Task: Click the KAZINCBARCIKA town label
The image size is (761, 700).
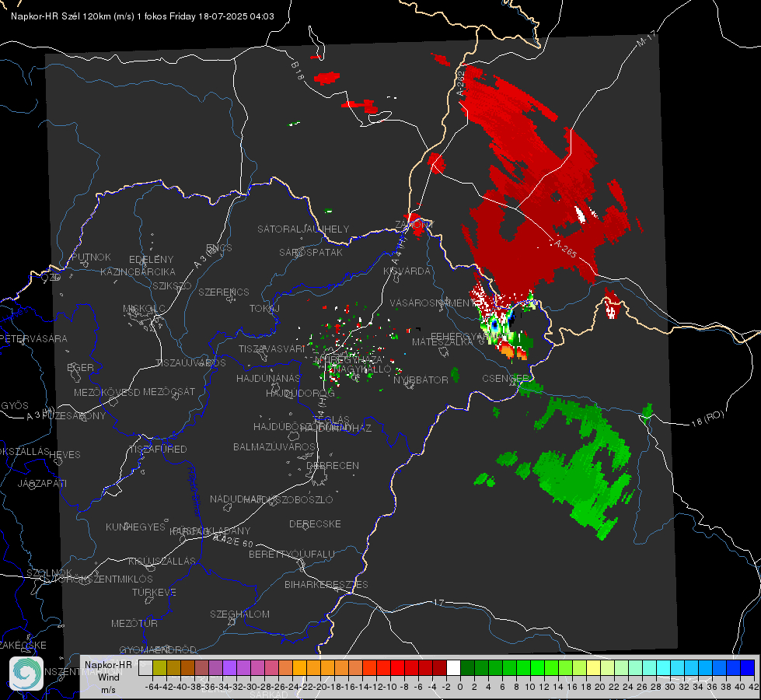Action: (138, 271)
